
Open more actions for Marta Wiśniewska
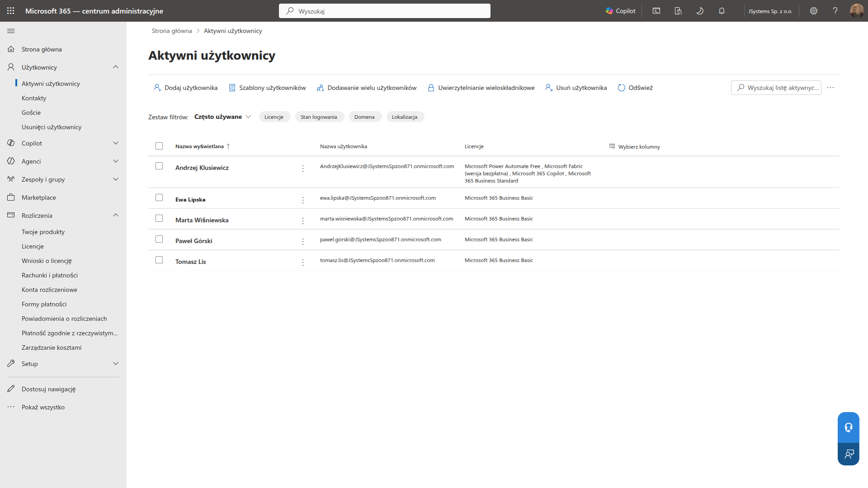point(303,221)
